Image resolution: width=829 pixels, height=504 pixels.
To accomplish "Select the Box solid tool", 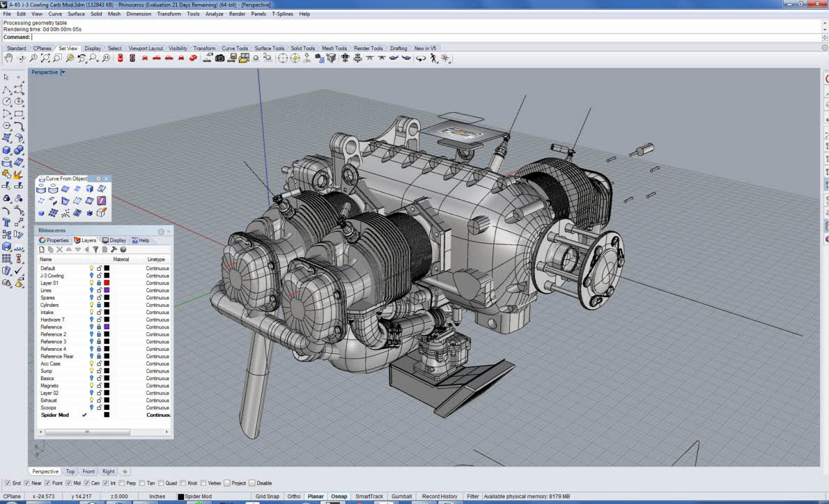I will click(x=6, y=150).
